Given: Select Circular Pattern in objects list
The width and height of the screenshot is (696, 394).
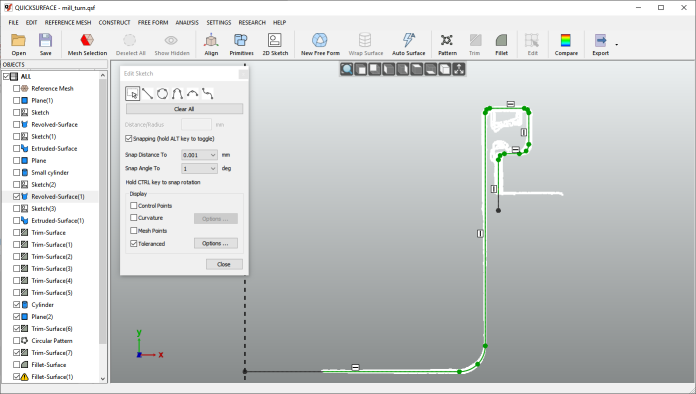Looking at the screenshot, I should coord(51,340).
